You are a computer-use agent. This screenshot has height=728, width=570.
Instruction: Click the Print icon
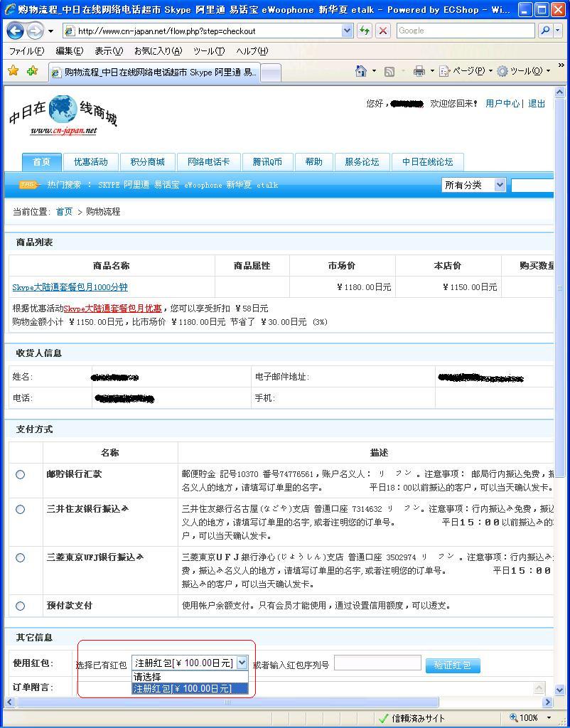tap(419, 72)
